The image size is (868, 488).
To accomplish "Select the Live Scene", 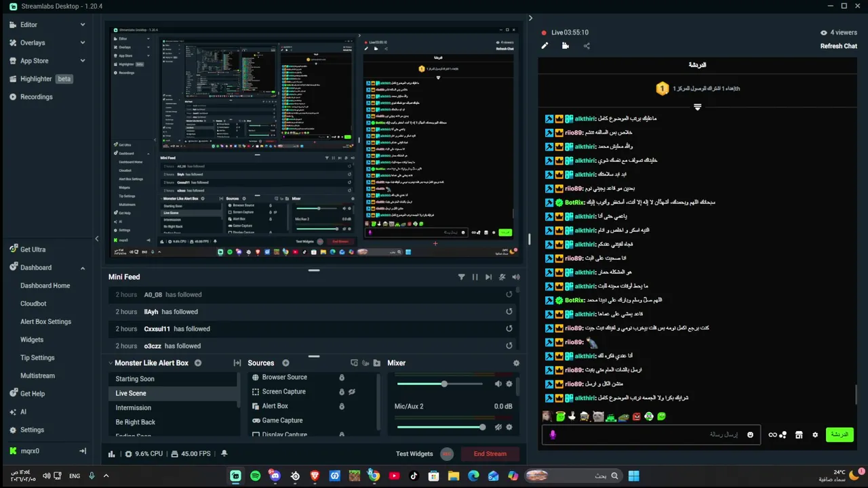I will (x=172, y=393).
